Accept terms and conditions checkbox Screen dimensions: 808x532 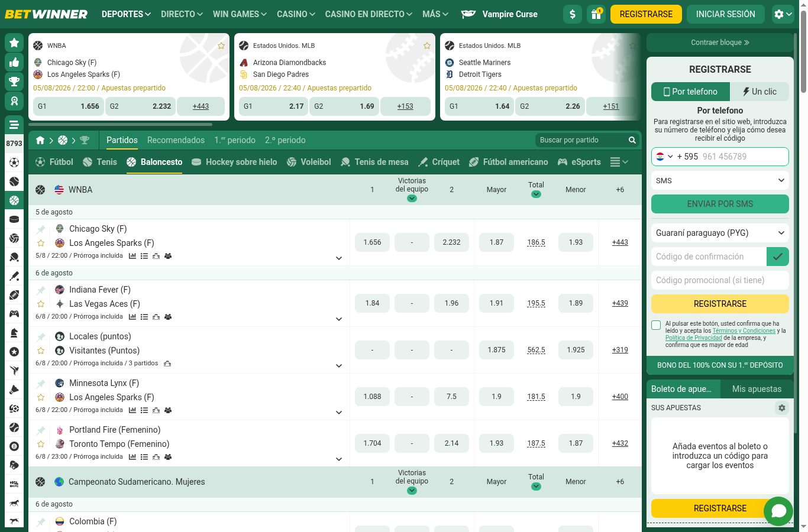click(656, 325)
